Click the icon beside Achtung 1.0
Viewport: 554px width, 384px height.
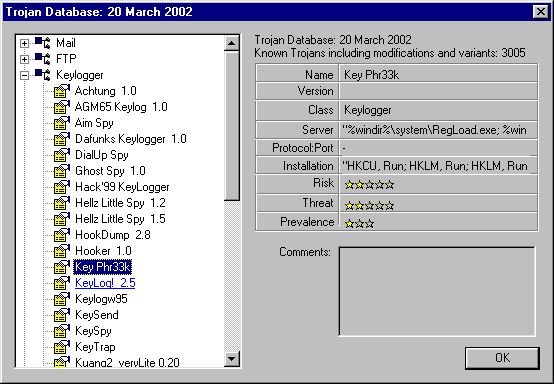click(x=62, y=91)
